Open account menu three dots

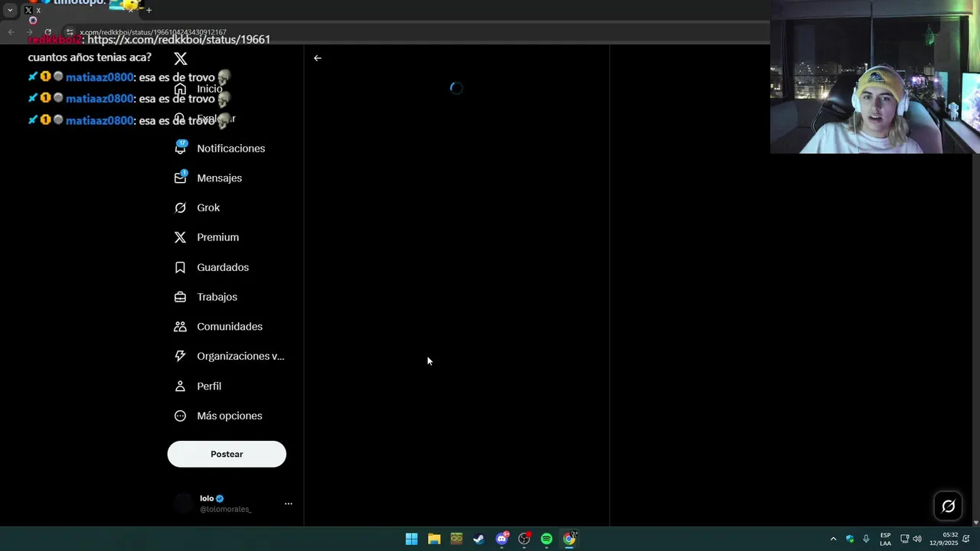[289, 504]
